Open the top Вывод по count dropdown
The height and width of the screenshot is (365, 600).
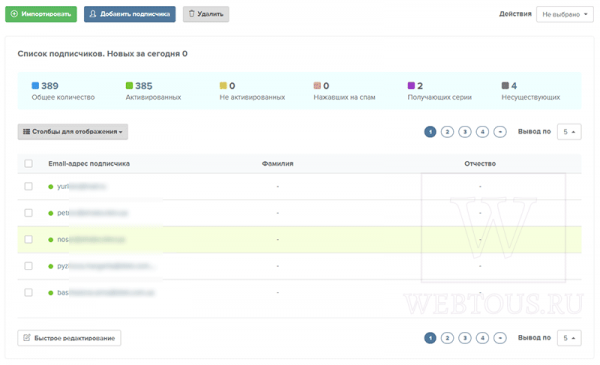[569, 132]
